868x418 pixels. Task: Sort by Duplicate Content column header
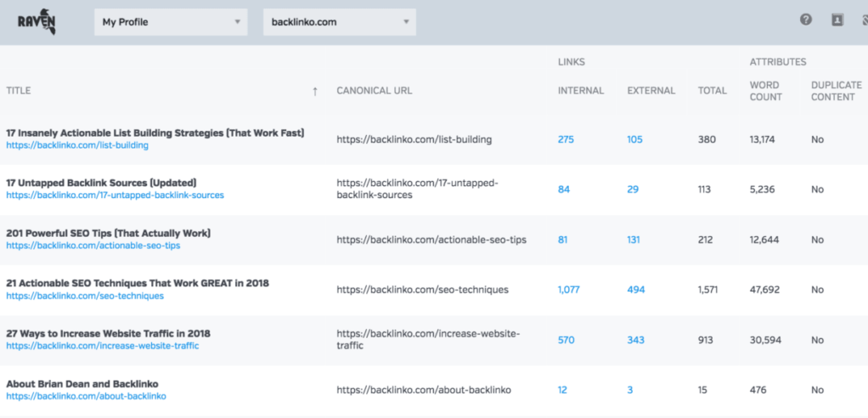pos(837,91)
